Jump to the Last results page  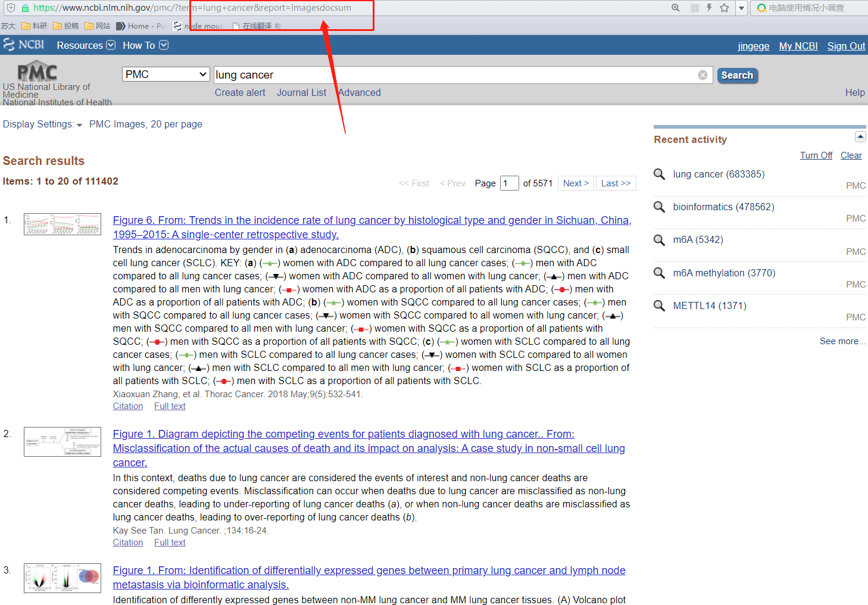(x=616, y=183)
